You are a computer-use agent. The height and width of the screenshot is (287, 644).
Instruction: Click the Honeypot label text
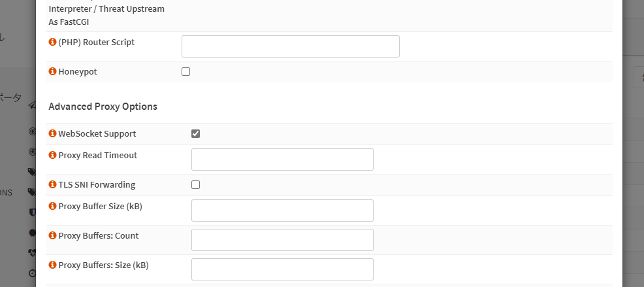tap(78, 71)
